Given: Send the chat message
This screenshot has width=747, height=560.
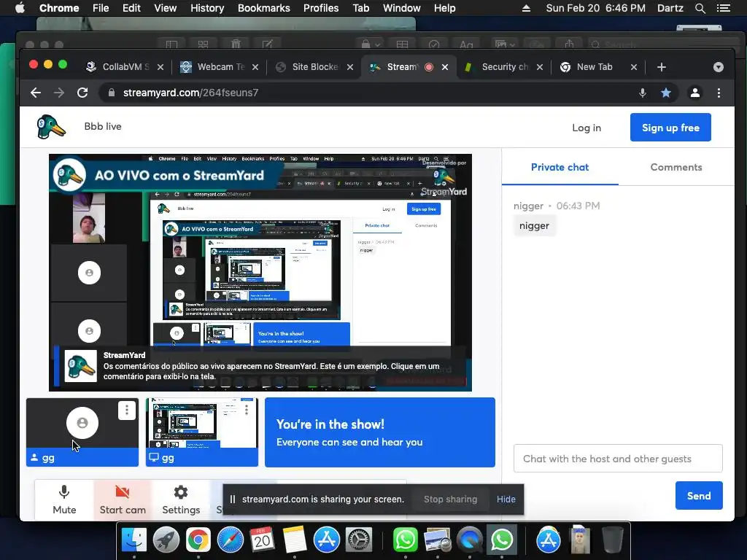Looking at the screenshot, I should coord(699,496).
